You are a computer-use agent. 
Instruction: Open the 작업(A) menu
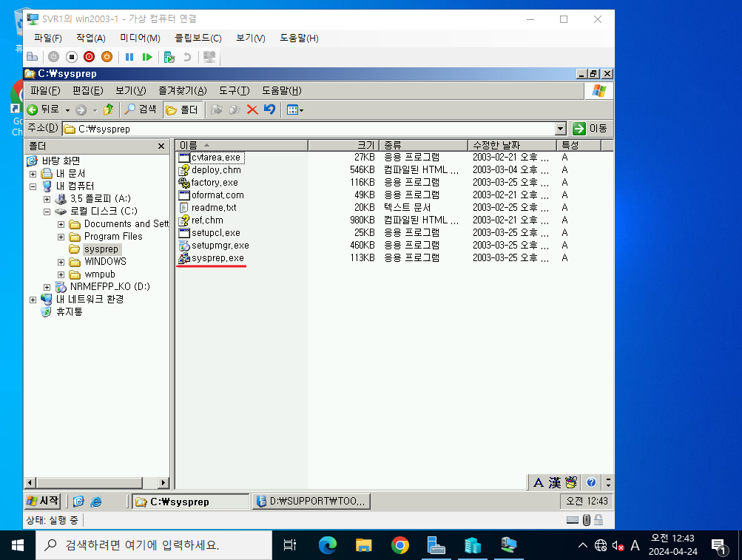[x=91, y=38]
